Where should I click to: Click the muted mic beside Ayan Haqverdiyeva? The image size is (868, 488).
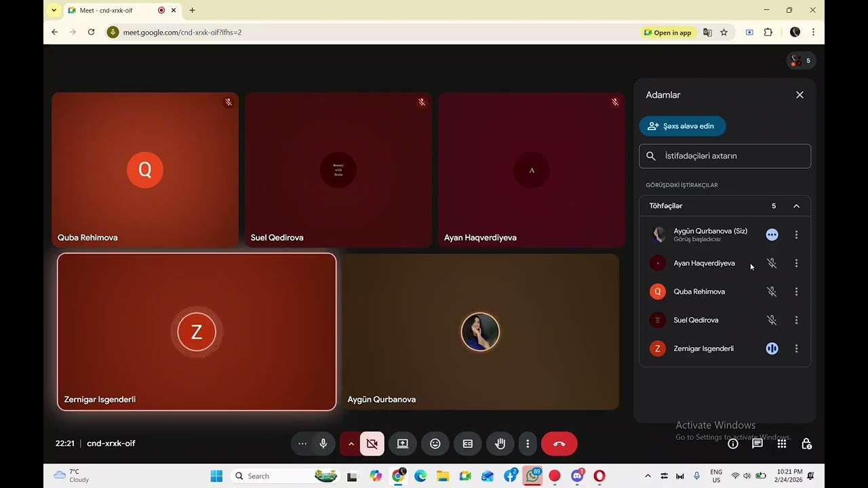pyautogui.click(x=772, y=263)
